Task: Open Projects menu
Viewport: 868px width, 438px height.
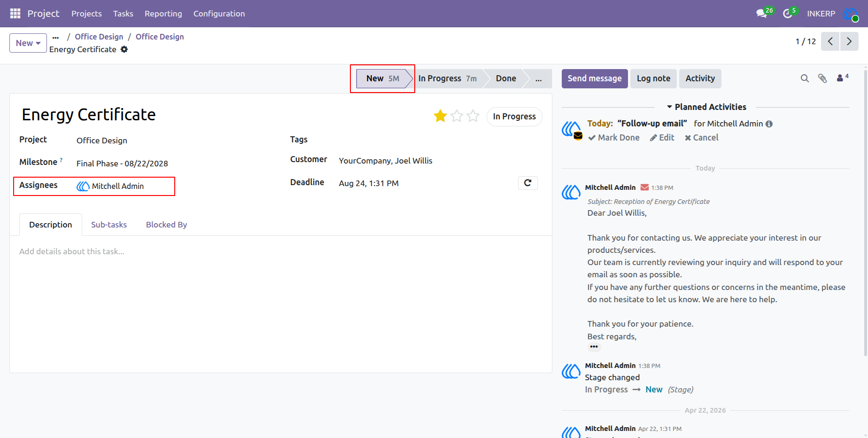Action: [86, 14]
